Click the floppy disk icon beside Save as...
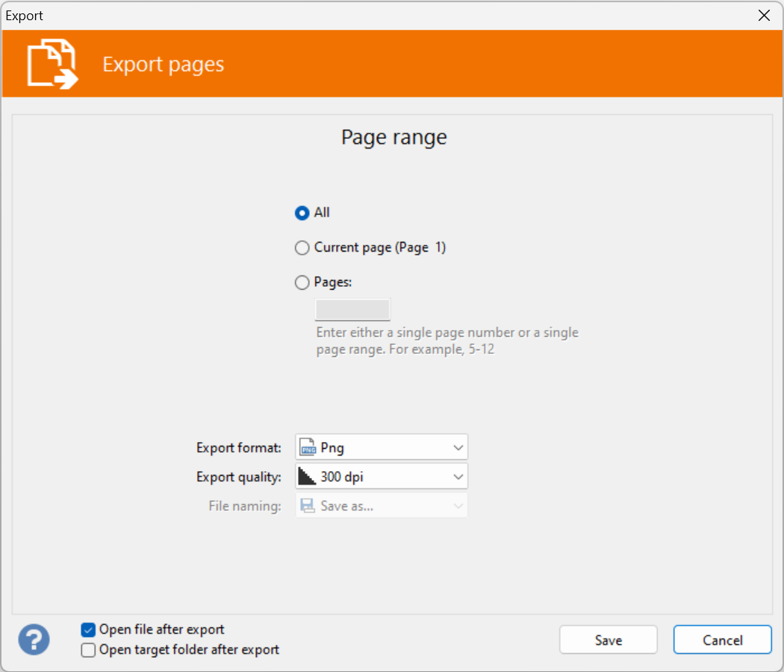 (307, 506)
